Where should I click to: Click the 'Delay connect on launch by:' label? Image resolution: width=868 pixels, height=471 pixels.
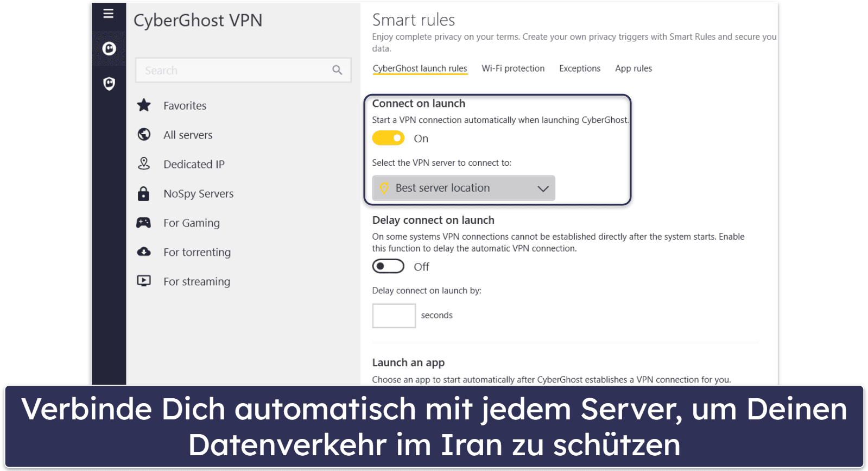click(x=427, y=291)
